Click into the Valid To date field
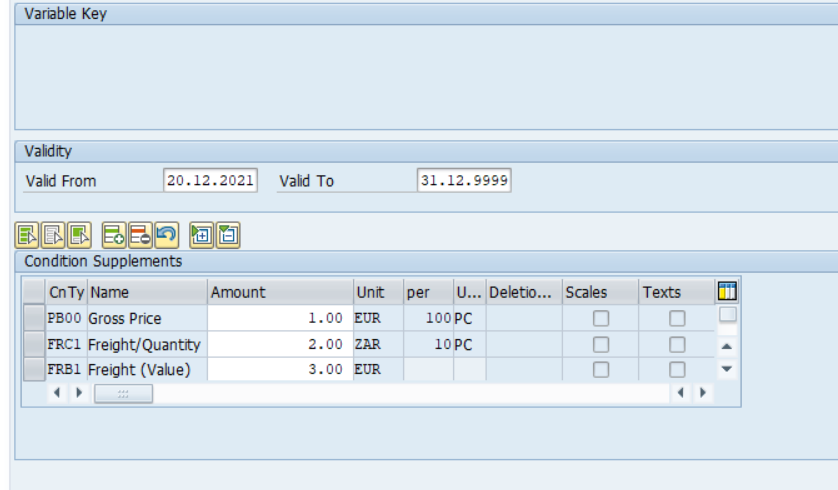Screen dimensions: 838x490 point(464,180)
